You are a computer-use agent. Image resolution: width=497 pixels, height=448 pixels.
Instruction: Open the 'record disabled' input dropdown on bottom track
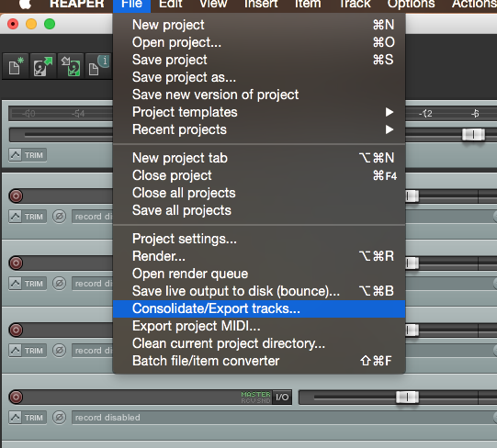[x=284, y=418]
